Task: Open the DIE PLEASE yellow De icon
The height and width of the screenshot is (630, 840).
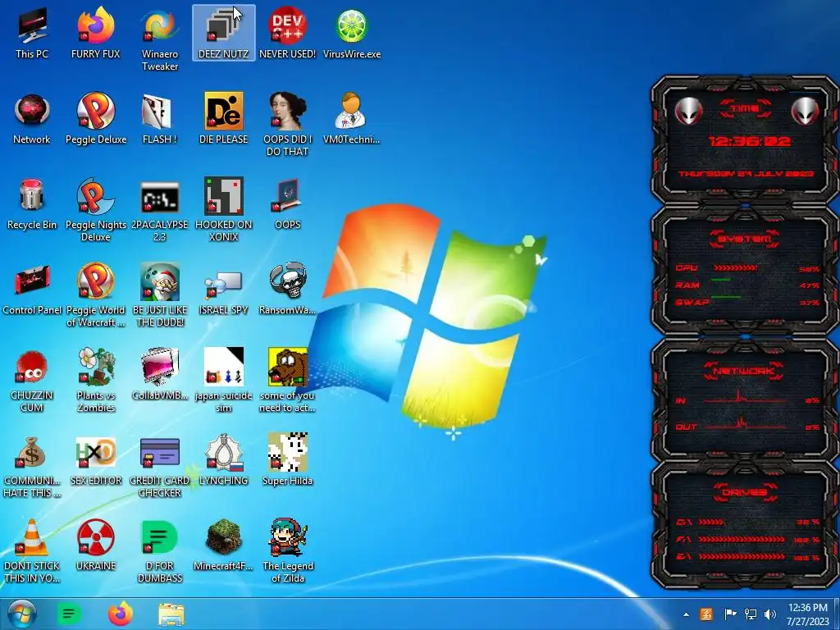Action: (223, 118)
